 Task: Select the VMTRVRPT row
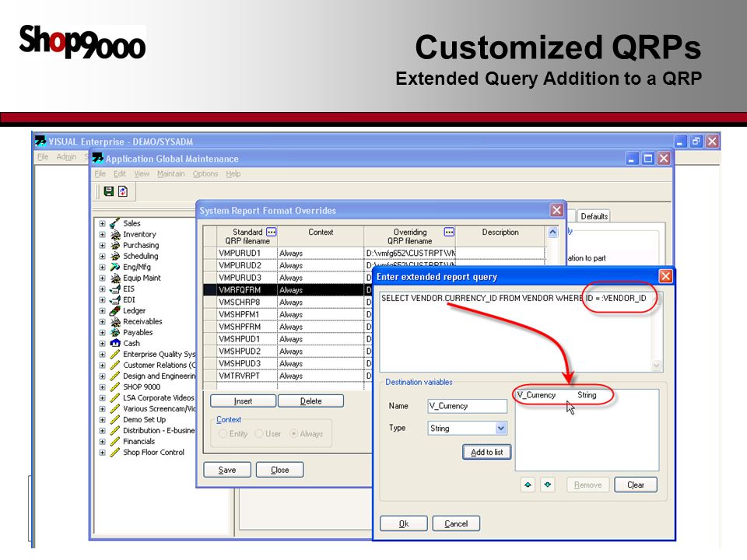[288, 376]
